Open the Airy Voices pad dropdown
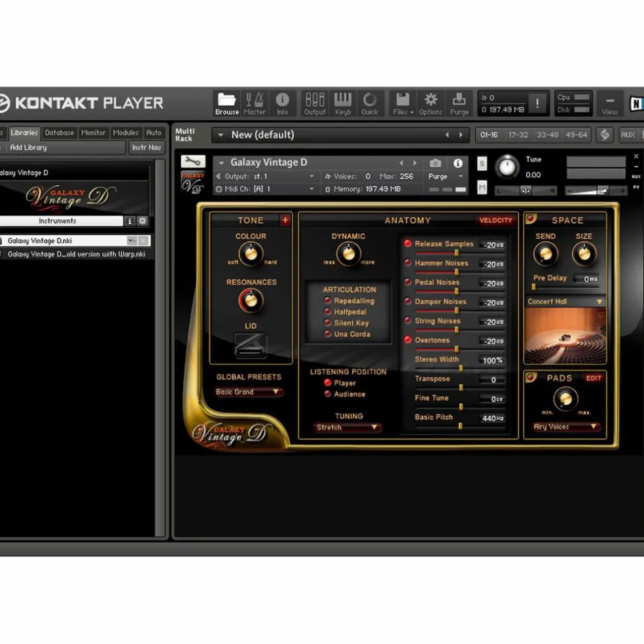Screen dimensions: 644x644 pos(566,427)
